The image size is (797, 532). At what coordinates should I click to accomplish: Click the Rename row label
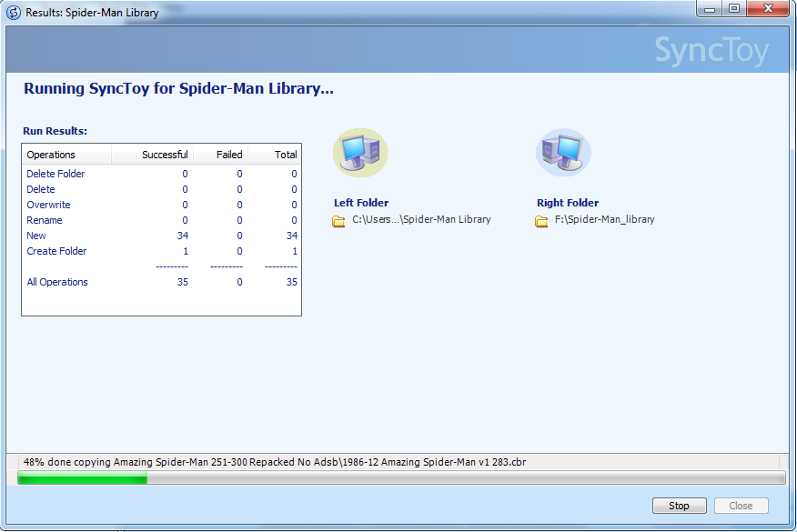pyautogui.click(x=45, y=220)
